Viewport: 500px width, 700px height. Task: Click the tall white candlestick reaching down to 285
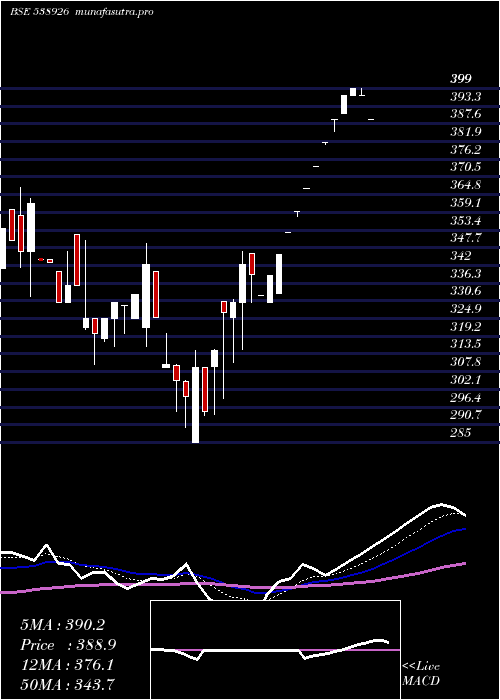point(196,404)
